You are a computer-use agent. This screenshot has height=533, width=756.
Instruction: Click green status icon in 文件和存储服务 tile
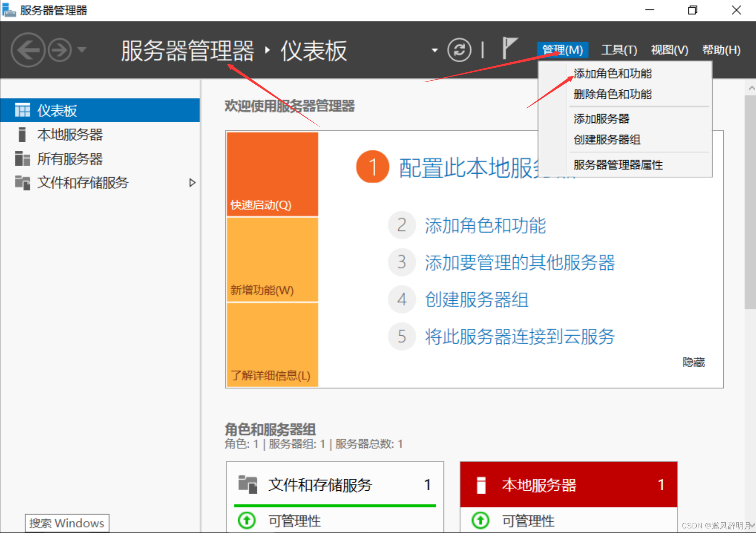(x=247, y=521)
